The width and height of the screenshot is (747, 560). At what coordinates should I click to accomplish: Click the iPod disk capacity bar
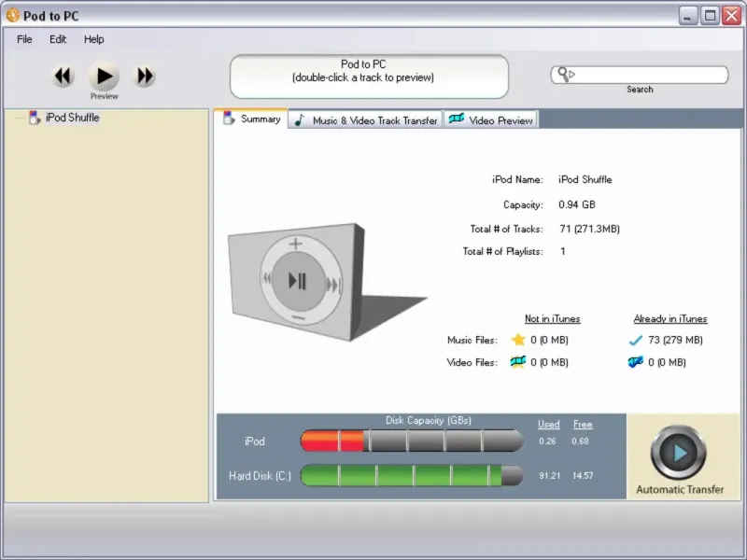411,441
